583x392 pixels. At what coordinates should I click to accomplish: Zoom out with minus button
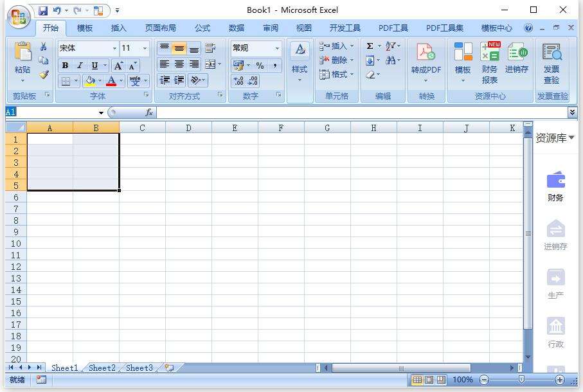484,380
